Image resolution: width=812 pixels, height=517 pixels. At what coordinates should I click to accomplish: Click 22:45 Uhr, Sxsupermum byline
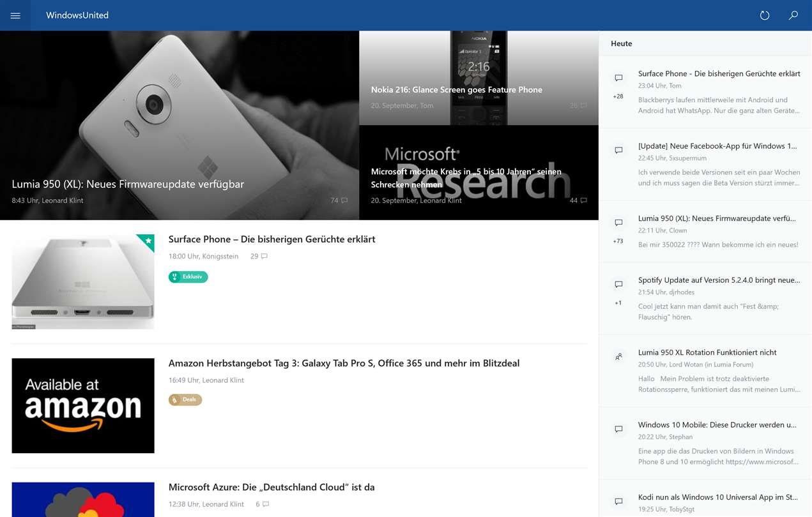[x=672, y=158]
